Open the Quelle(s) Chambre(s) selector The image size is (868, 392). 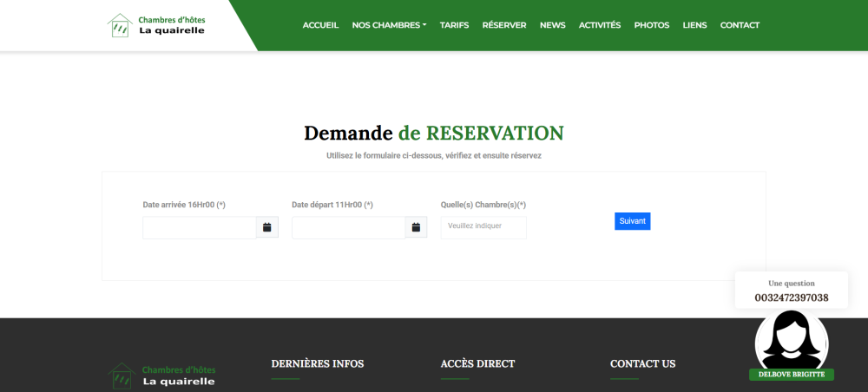coord(483,226)
